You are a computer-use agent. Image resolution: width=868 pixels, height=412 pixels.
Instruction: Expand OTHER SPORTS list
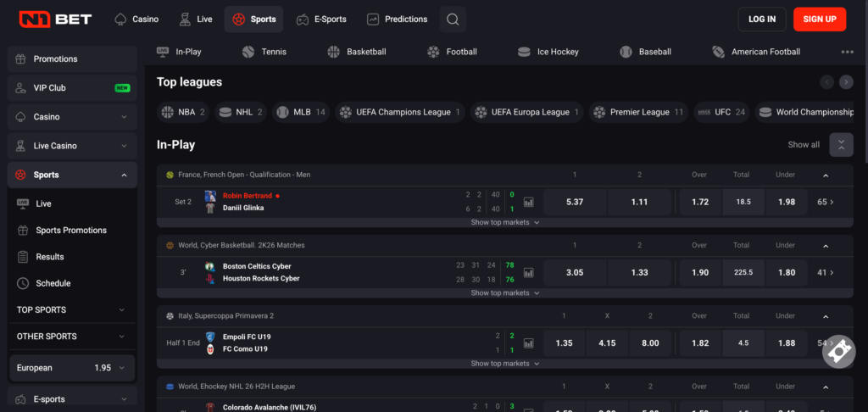point(122,337)
